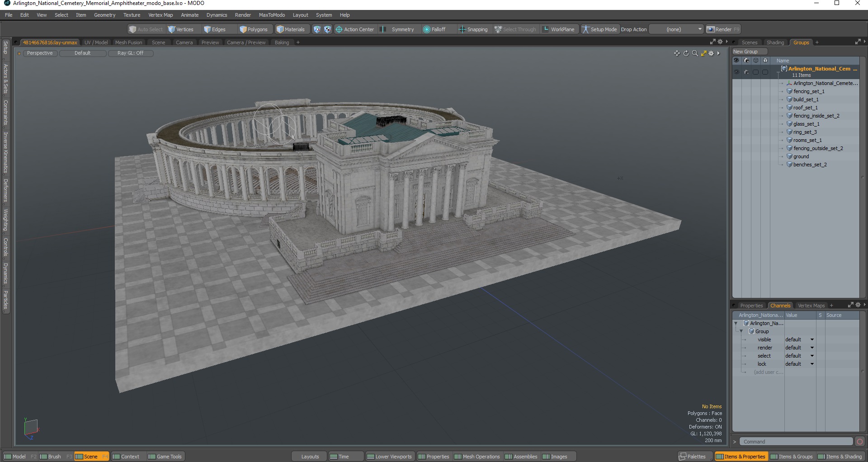Switch to the Mesh Fusion viewport tab
The image size is (868, 462).
[128, 42]
